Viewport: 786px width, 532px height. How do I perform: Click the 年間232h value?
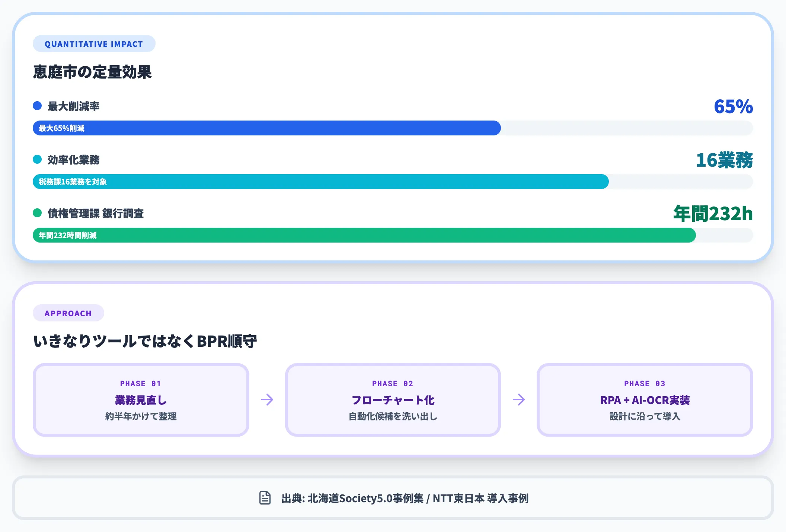tap(713, 214)
